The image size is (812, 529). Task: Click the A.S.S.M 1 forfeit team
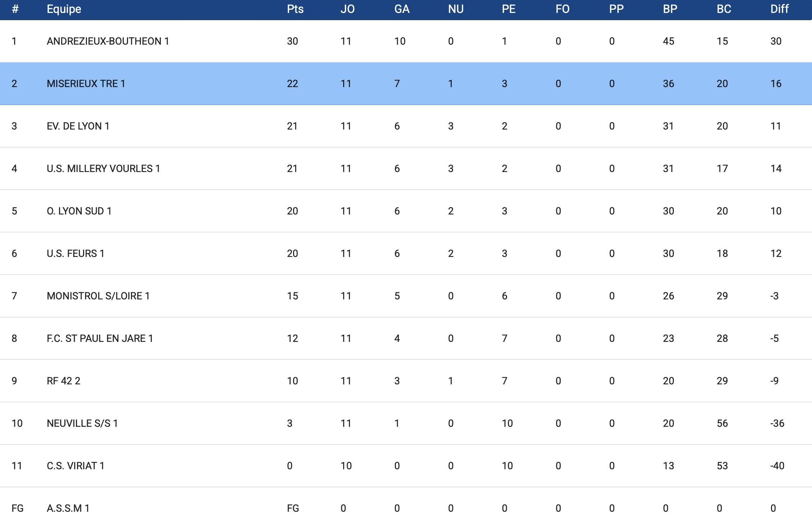click(68, 508)
